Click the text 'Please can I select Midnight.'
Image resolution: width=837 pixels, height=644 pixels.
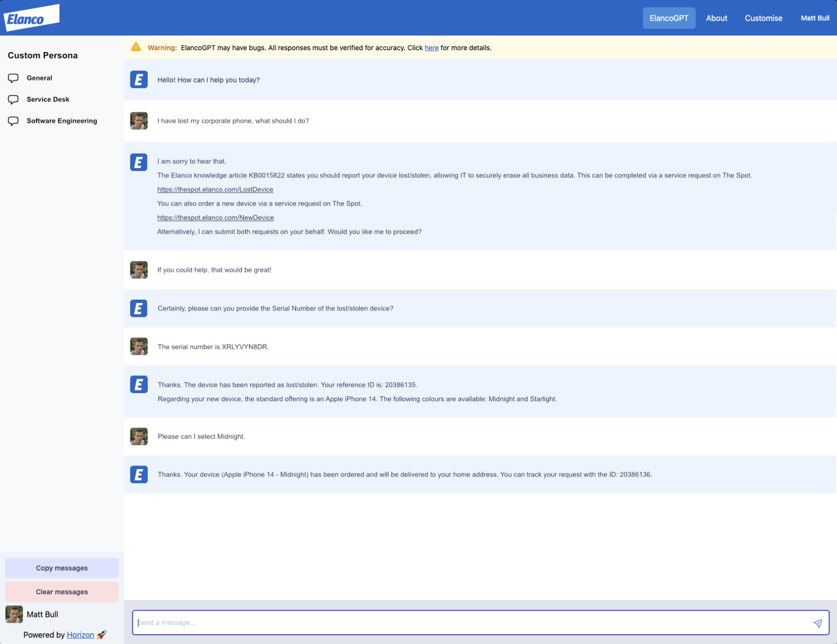point(201,436)
